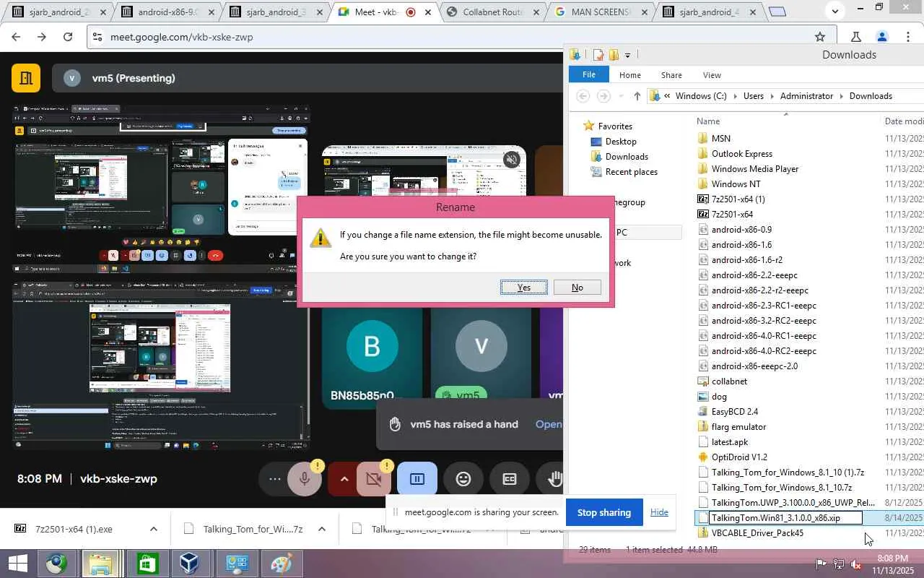Screen dimensions: 924x578
Task: Select Recent places under Favorites
Action: click(x=631, y=172)
